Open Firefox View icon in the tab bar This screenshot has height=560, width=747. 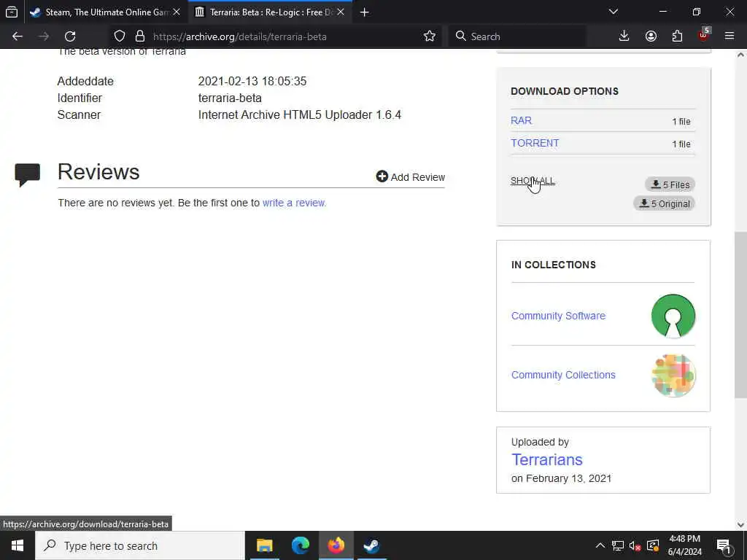[x=12, y=12]
